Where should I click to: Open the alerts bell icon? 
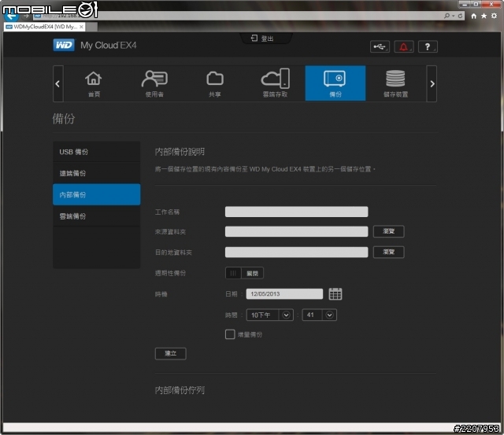pos(404,47)
